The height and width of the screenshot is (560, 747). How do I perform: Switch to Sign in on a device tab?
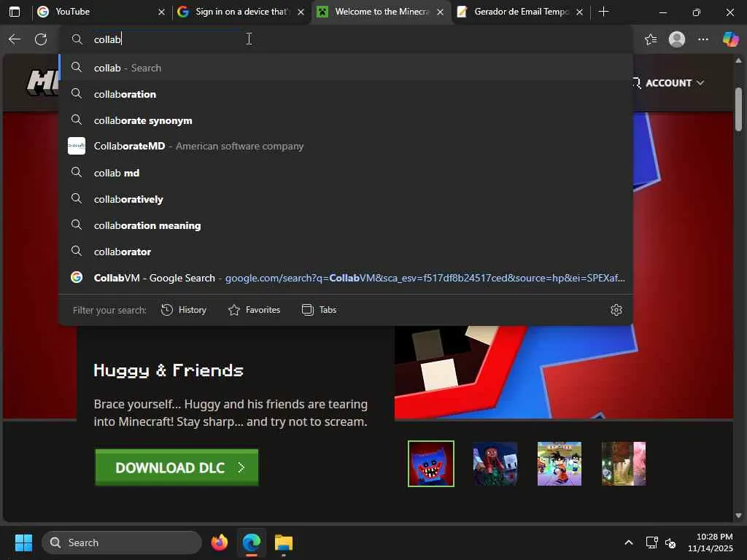241,12
